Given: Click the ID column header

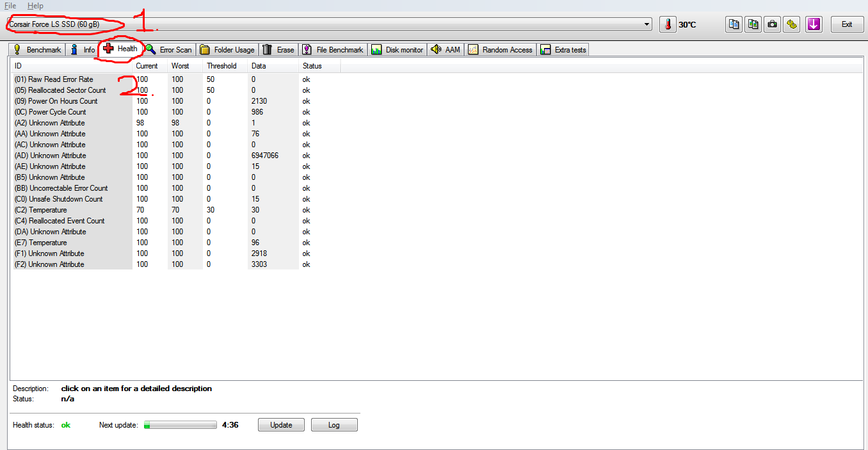Looking at the screenshot, I should 71,66.
